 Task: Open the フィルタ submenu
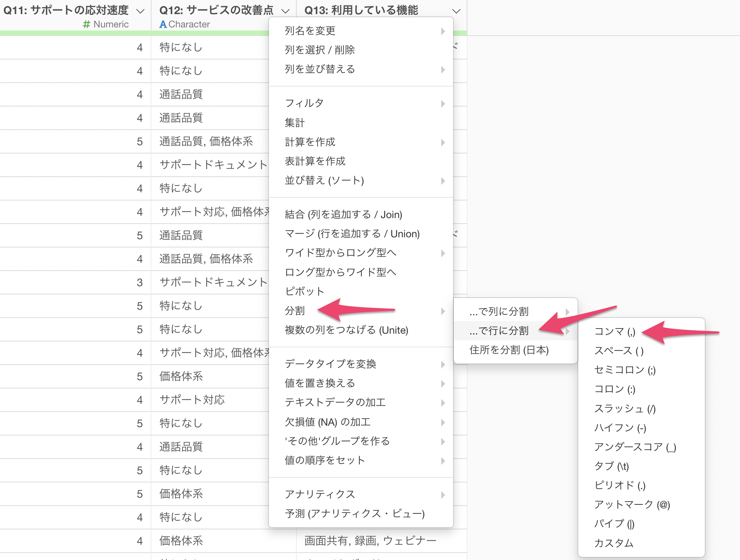point(361,103)
